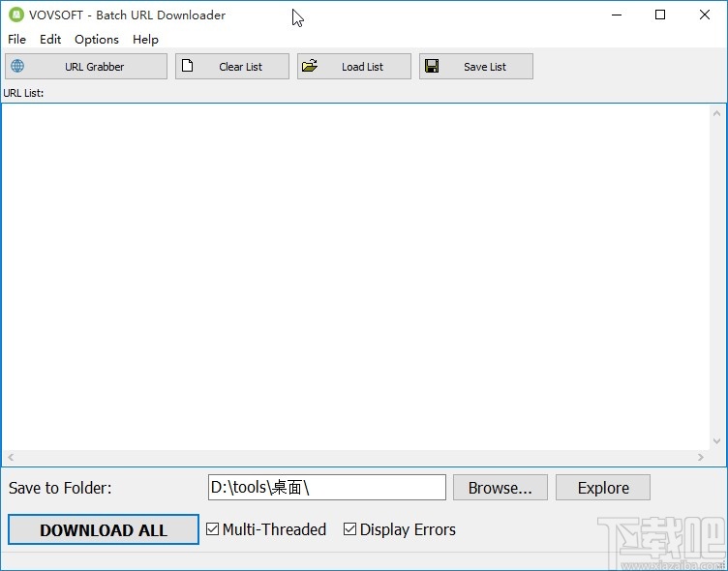Click the DOWNLOAD ALL button
This screenshot has height=571, width=728.
[x=104, y=529]
